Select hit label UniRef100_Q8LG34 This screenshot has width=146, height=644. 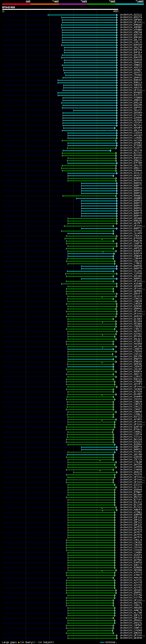click(131, 130)
